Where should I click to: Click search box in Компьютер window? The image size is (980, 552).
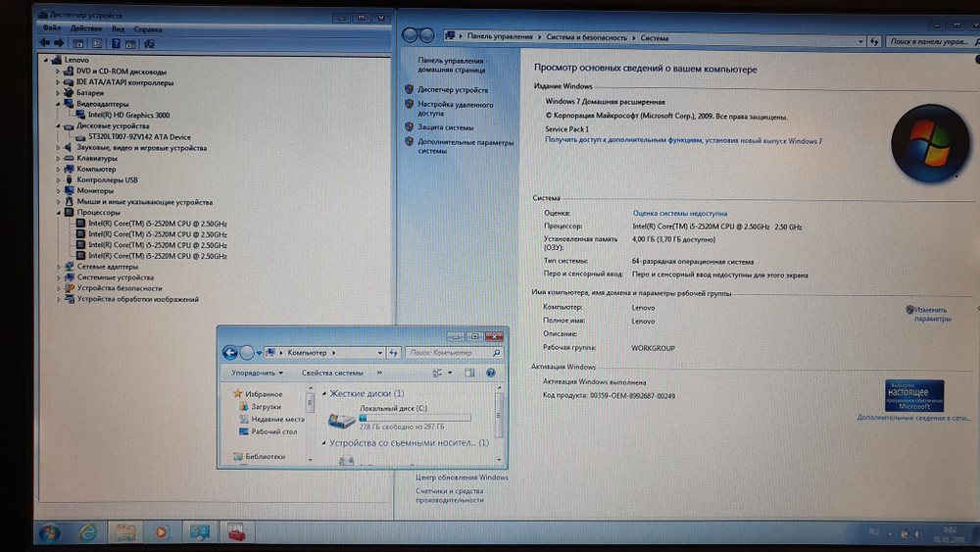(453, 353)
